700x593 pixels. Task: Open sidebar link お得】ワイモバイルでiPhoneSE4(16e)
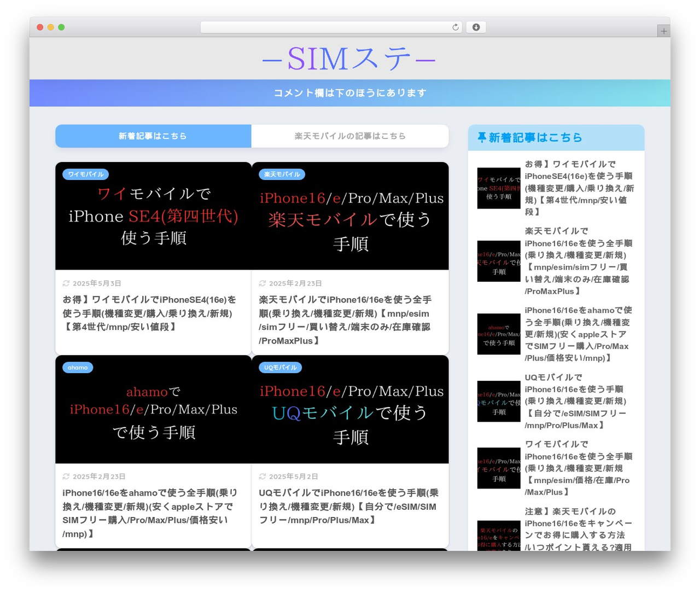point(579,188)
